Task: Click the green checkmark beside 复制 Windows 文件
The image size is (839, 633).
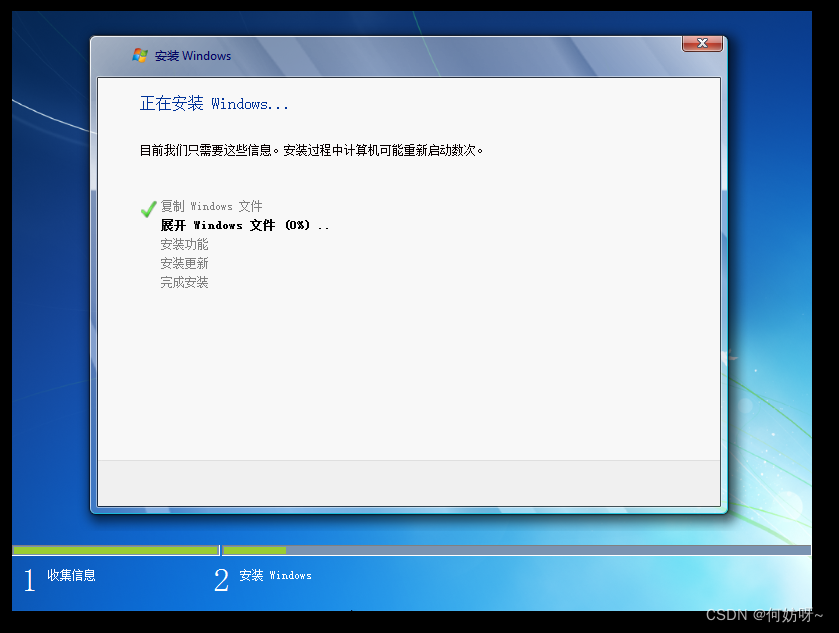Action: 148,209
